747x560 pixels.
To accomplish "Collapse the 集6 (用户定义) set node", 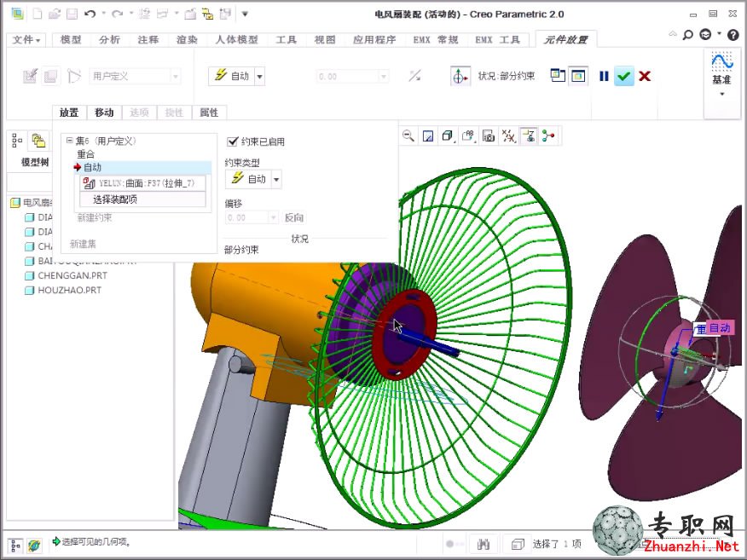I will click(x=70, y=141).
